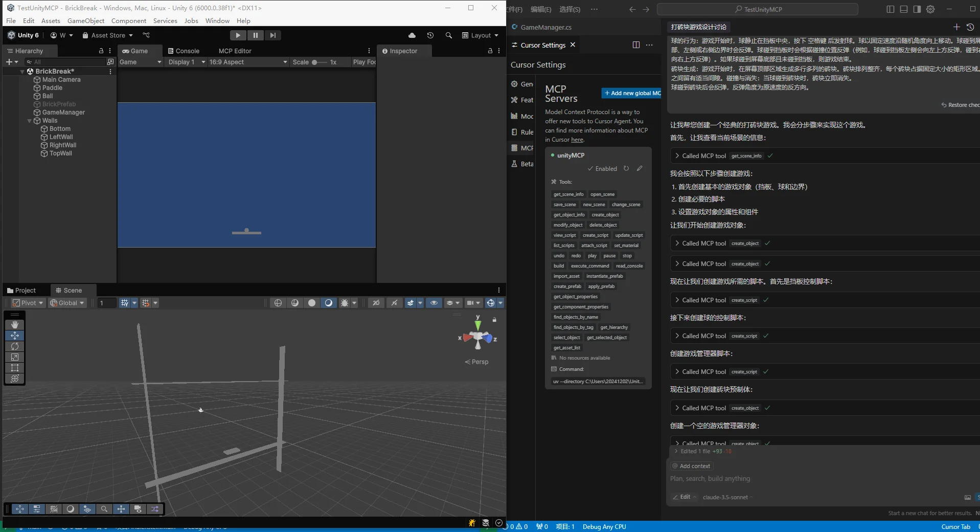Open Hierarchy create (+) dropdown

pos(12,62)
